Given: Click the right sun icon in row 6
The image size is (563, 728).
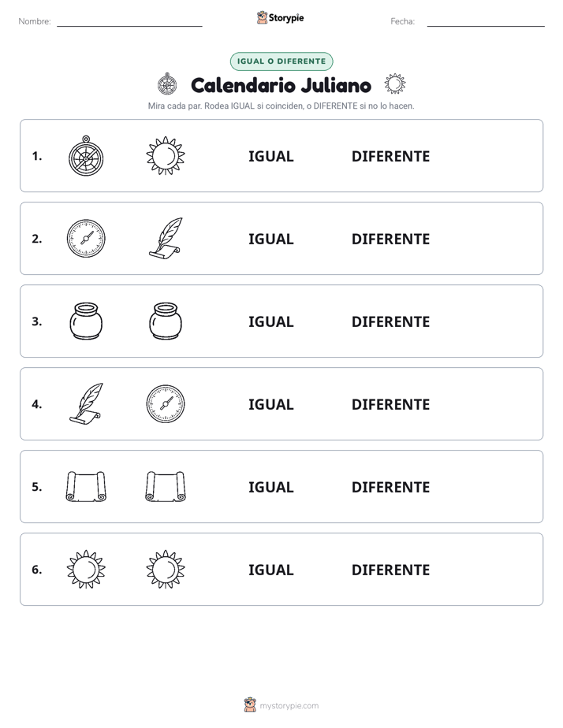Looking at the screenshot, I should pos(166,569).
